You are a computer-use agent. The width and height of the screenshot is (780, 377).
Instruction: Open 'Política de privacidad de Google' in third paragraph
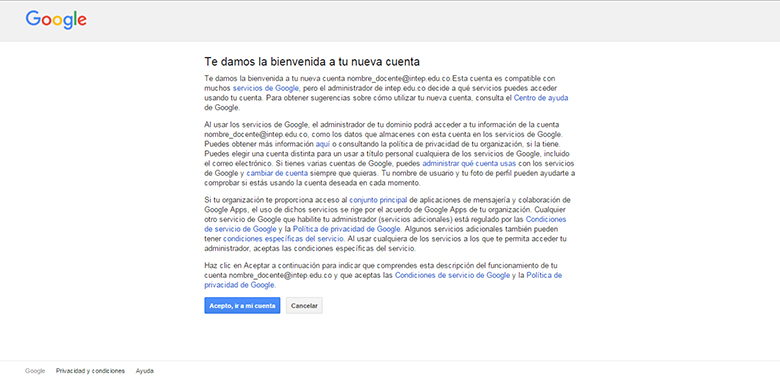[347, 229]
